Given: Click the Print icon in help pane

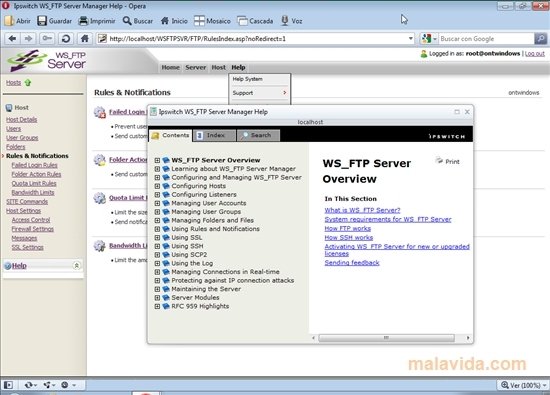Looking at the screenshot, I should pyautogui.click(x=439, y=161).
